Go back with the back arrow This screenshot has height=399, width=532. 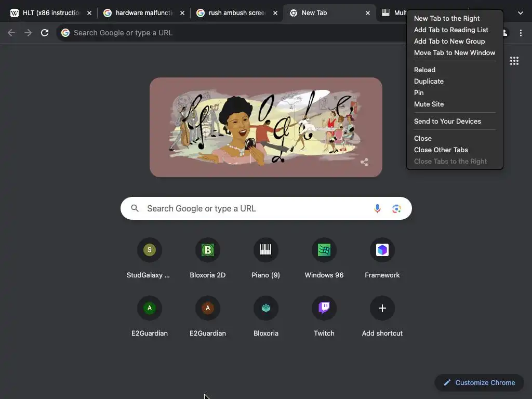[11, 33]
